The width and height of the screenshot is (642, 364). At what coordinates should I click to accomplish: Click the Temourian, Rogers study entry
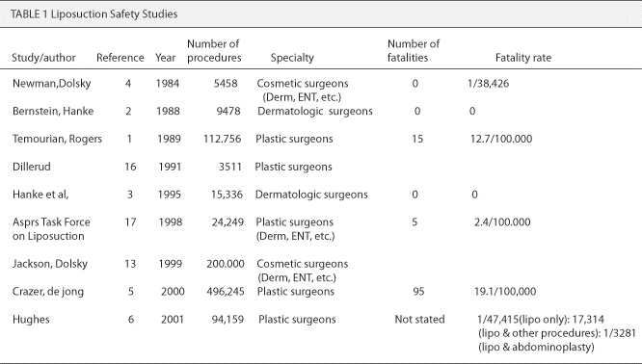pos(57,139)
